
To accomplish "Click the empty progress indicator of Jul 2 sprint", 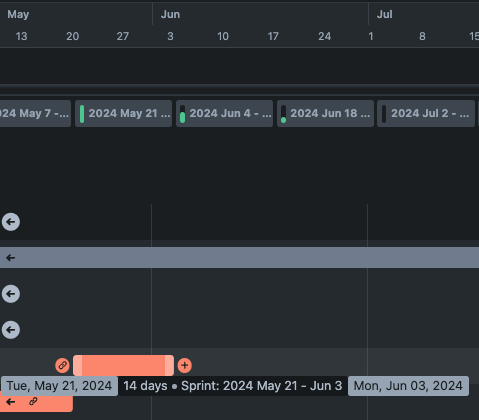I will click(384, 114).
